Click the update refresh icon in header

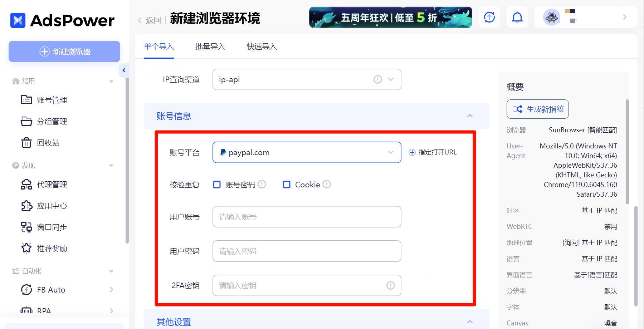point(489,17)
